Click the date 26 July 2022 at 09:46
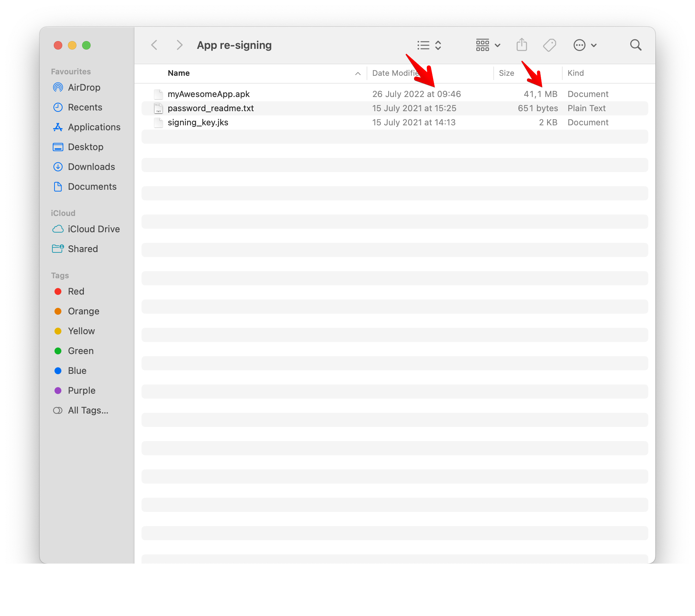Screen dimensions: 695x616 [417, 94]
